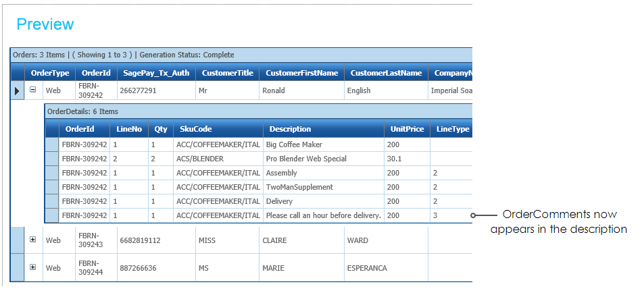
Task: Click the 'Please call an hour before delivery' cell
Action: (323, 215)
